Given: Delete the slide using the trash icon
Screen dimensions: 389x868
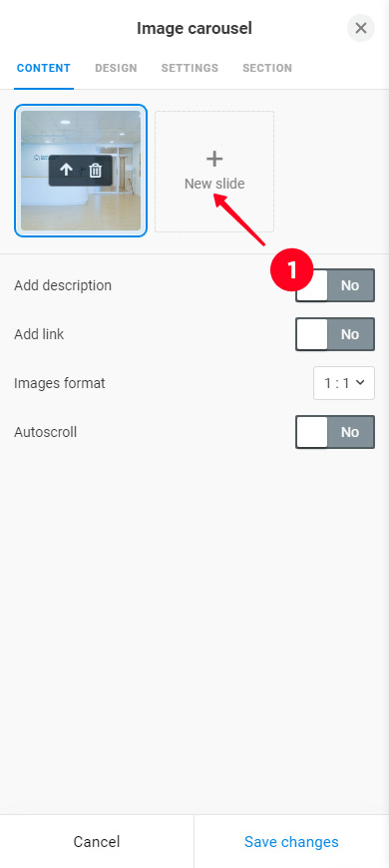Looking at the screenshot, I should (96, 170).
